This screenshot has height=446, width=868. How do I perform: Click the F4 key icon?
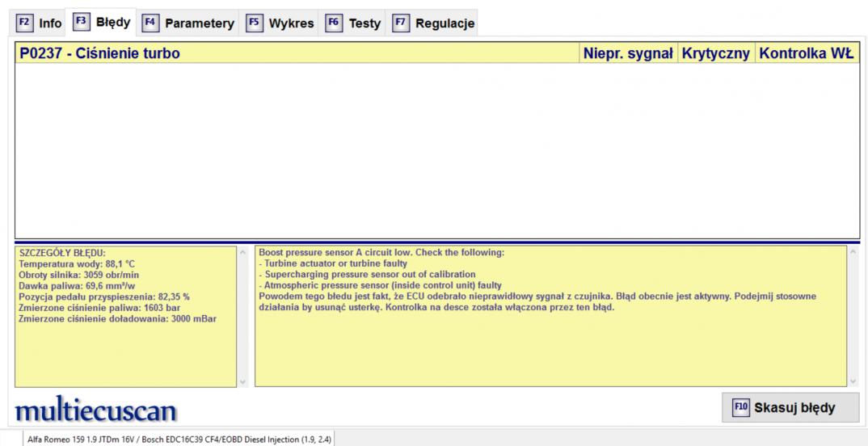coord(150,23)
